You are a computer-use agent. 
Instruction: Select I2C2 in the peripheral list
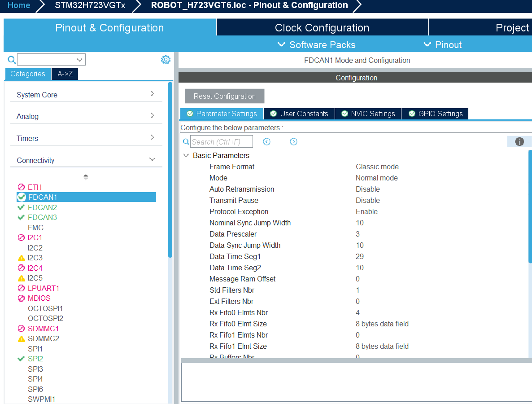35,248
